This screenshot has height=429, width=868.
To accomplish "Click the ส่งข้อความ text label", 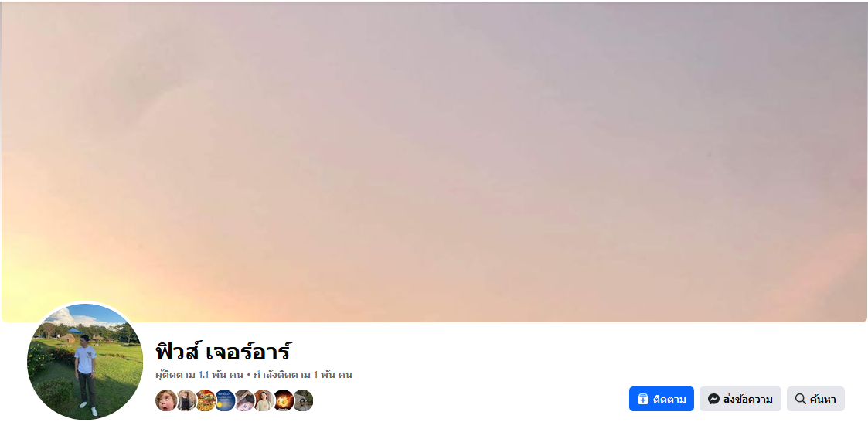I will click(748, 399).
